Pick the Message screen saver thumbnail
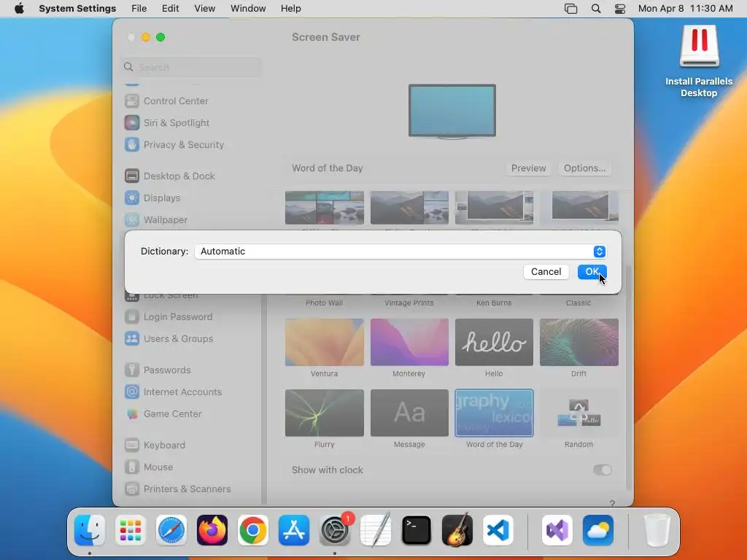The width and height of the screenshot is (747, 560). [409, 413]
